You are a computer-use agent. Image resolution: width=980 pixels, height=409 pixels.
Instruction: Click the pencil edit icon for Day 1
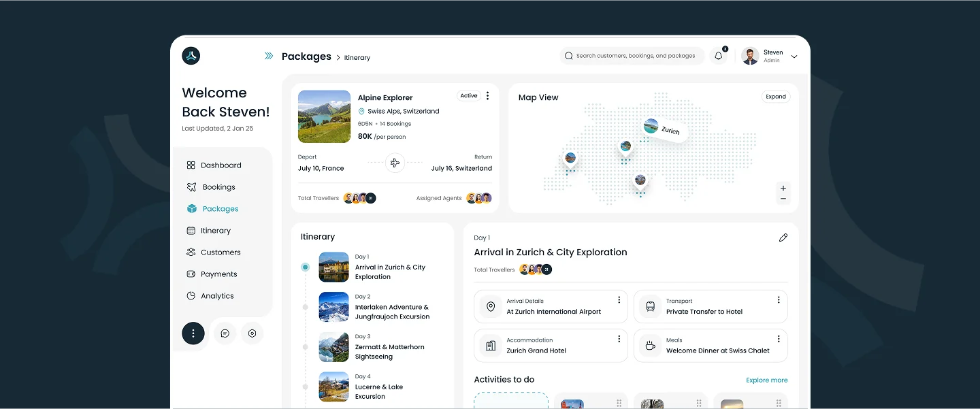click(x=783, y=238)
